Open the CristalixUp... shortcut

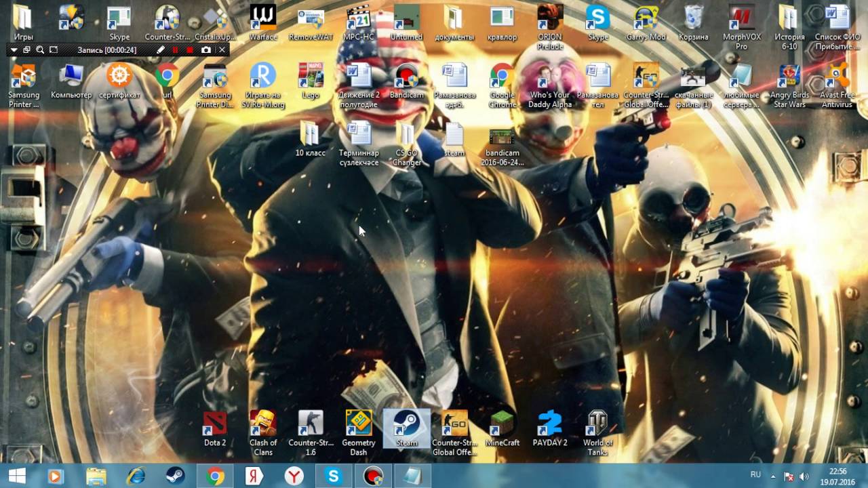(x=215, y=23)
